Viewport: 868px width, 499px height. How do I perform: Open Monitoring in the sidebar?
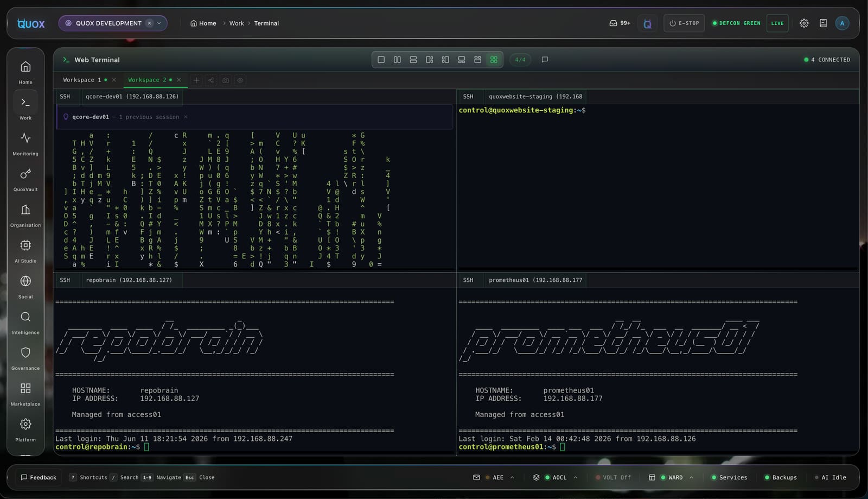[25, 143]
